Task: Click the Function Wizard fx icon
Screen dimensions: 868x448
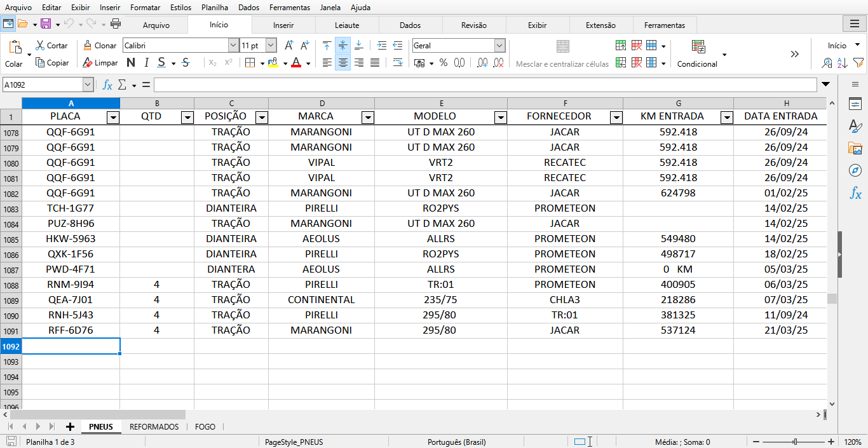Action: pos(107,85)
